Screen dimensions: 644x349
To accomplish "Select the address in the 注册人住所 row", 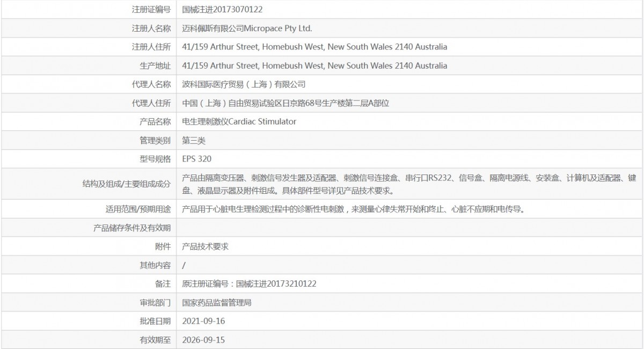I will click(314, 47).
